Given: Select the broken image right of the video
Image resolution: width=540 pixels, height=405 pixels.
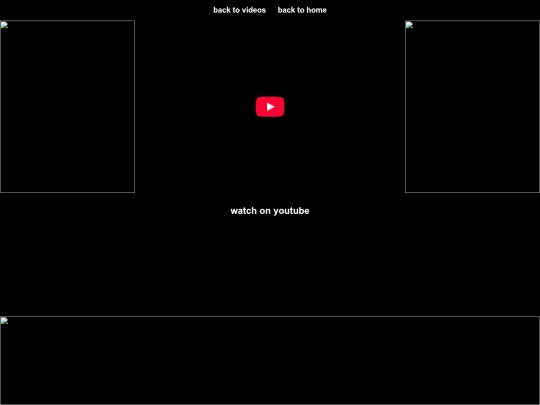Looking at the screenshot, I should click(x=472, y=106).
